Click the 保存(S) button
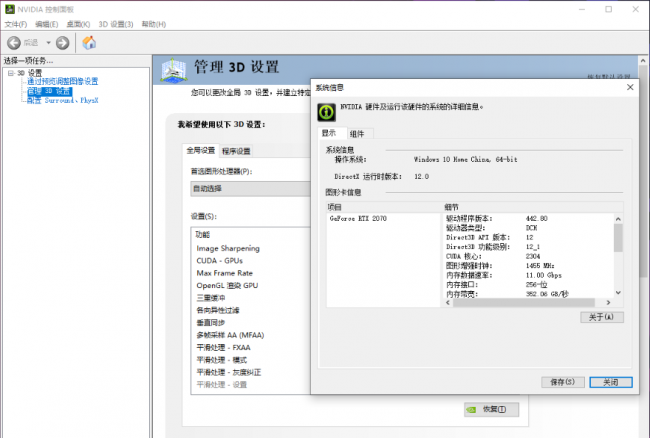This screenshot has height=438, width=650. (563, 382)
